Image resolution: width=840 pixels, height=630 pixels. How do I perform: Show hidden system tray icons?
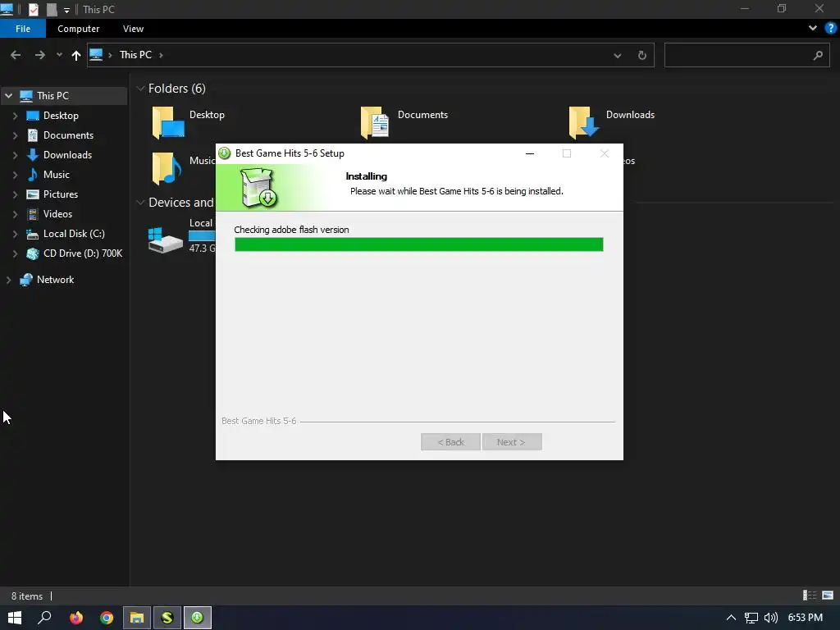click(731, 618)
